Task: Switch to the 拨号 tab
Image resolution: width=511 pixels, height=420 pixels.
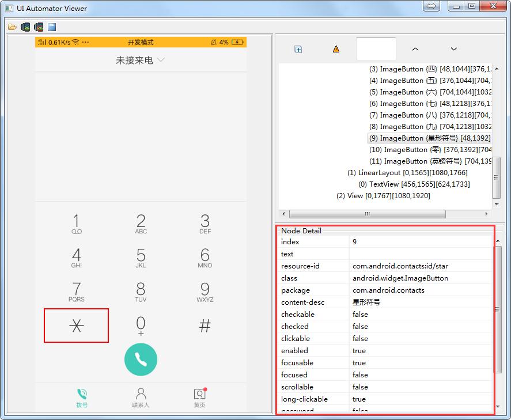Action: click(x=82, y=398)
